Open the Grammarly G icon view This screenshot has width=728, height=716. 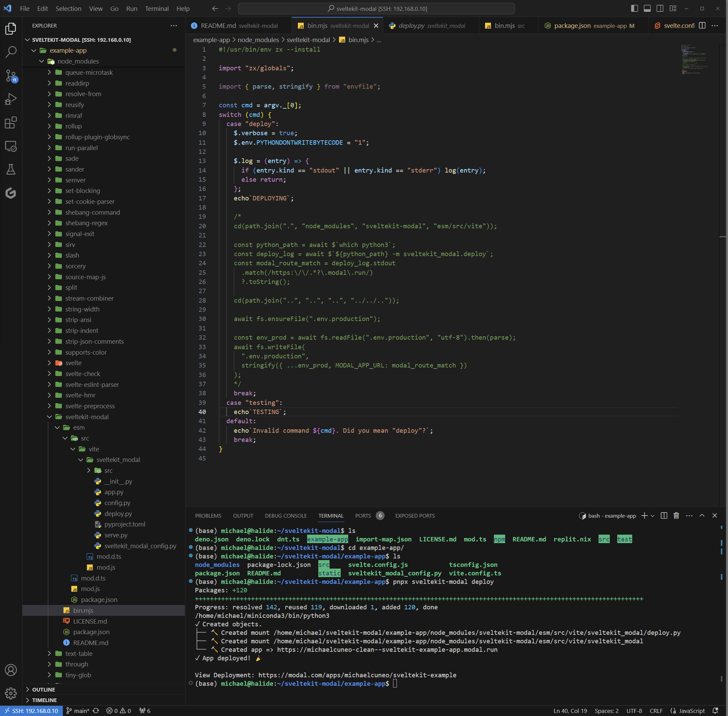coord(11,193)
